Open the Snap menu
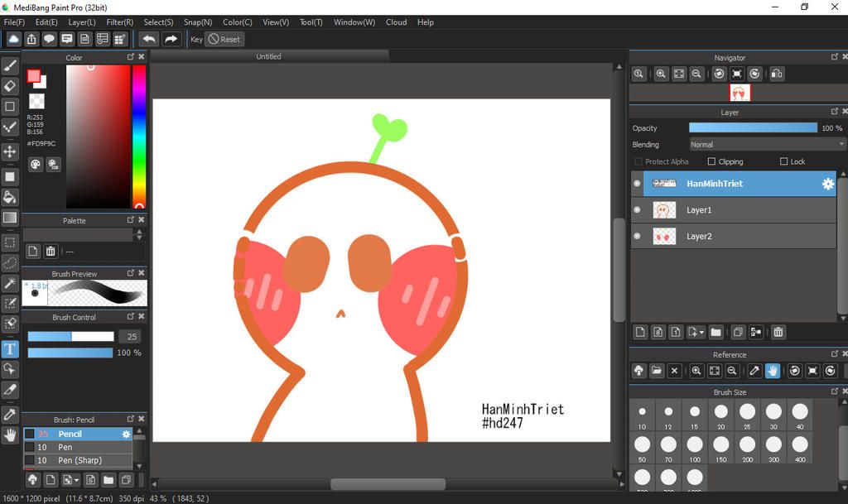Screen dimensions: 848x504 [198, 22]
